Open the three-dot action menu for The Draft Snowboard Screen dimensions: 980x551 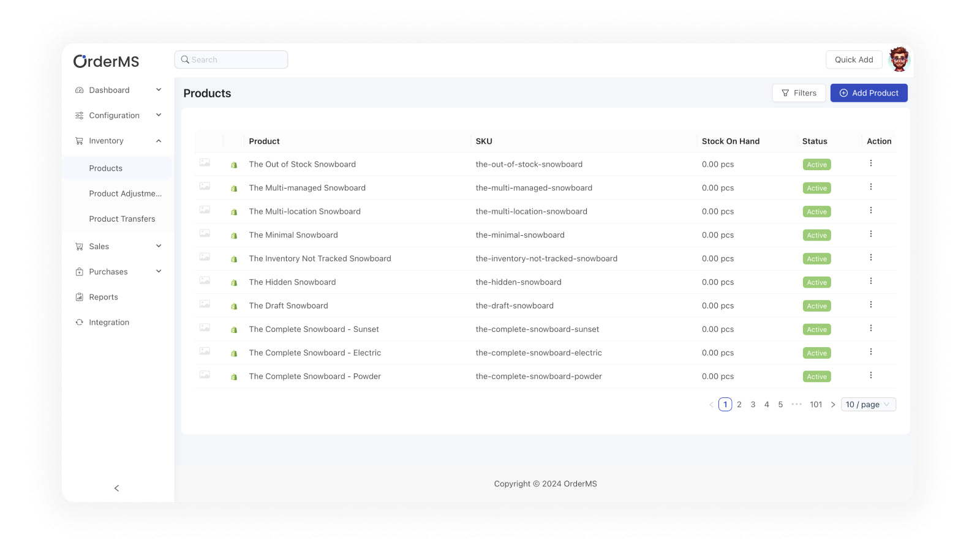pos(871,304)
